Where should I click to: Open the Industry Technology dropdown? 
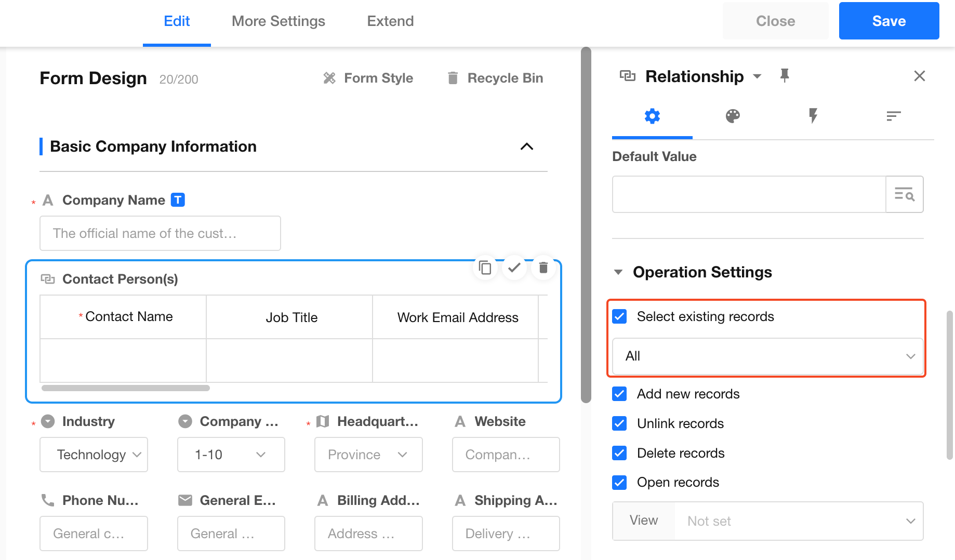pyautogui.click(x=94, y=455)
